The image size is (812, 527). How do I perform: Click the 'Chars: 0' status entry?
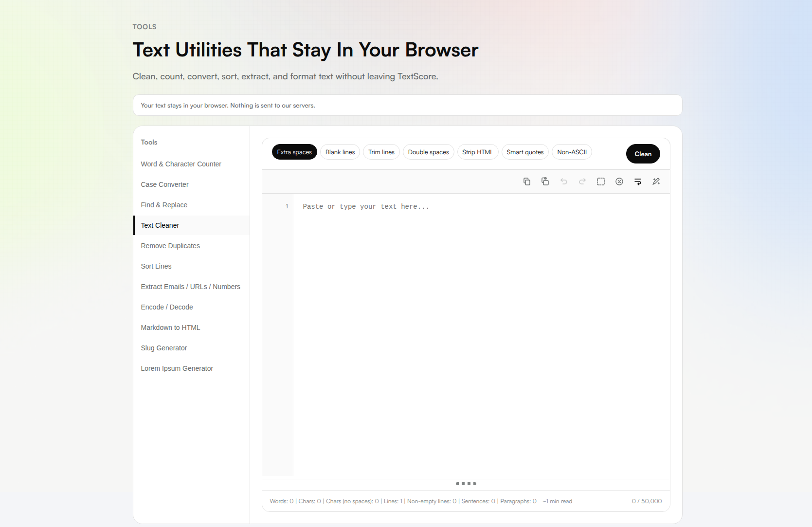(x=309, y=501)
